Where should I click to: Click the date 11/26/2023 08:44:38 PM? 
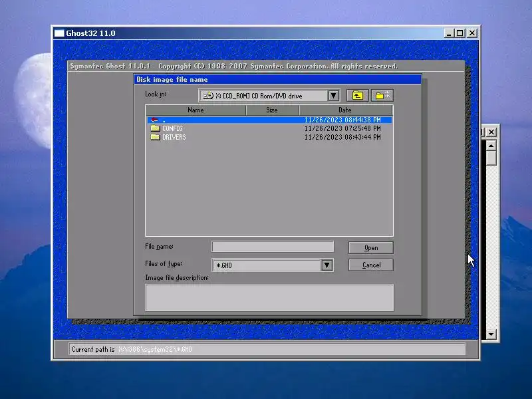pyautogui.click(x=342, y=120)
